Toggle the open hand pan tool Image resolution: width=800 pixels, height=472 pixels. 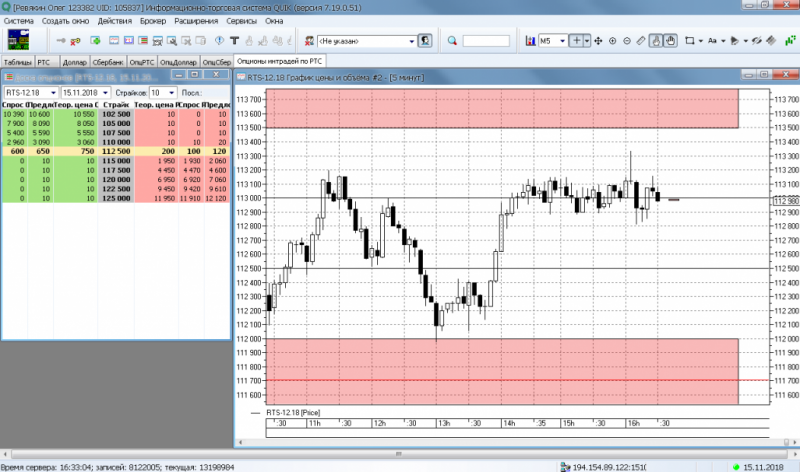670,41
